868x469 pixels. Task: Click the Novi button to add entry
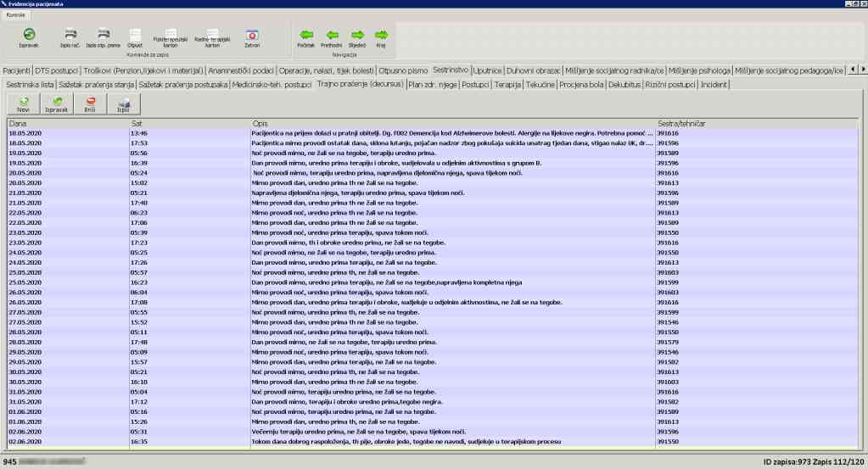click(23, 103)
